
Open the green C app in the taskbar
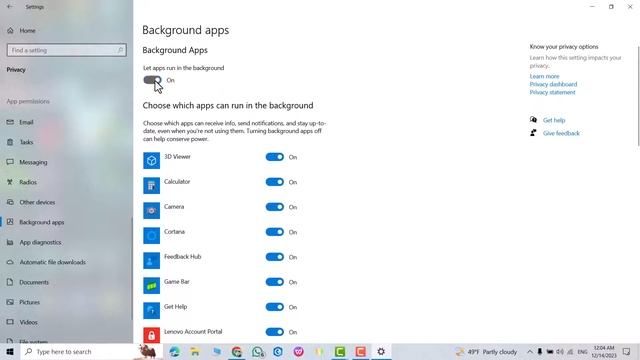click(340, 351)
